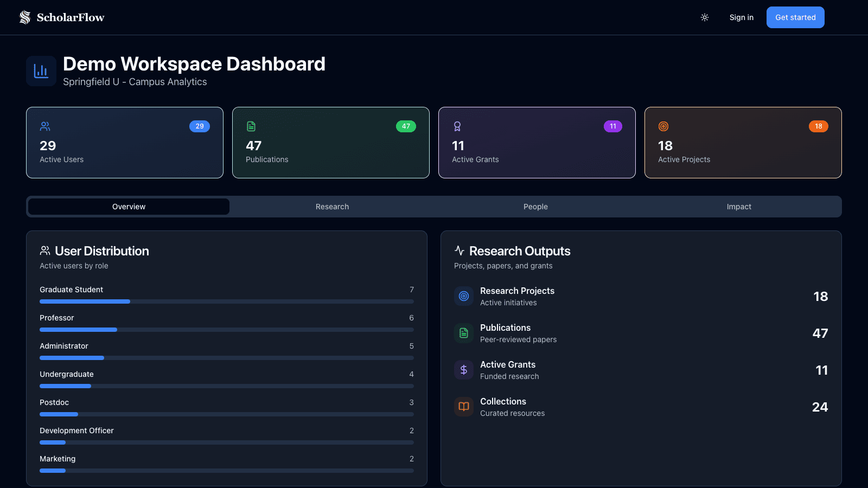Click the Professor progress bar
The width and height of the screenshot is (868, 488).
227,330
